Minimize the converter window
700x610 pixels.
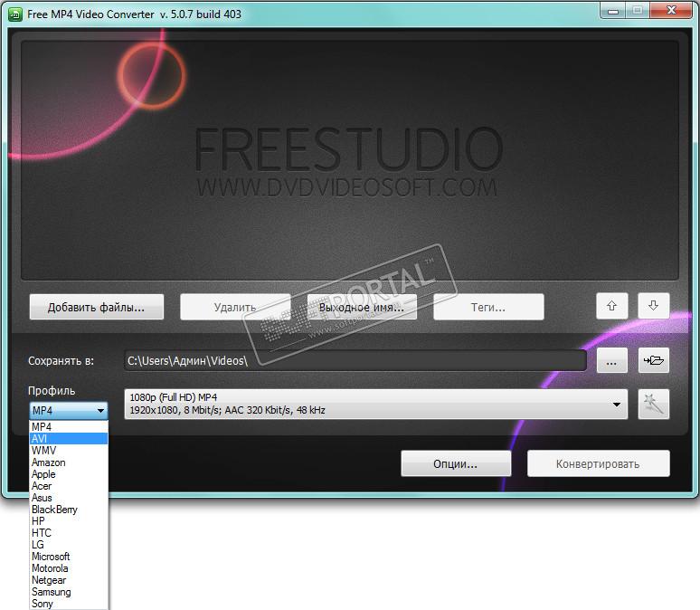click(x=613, y=11)
